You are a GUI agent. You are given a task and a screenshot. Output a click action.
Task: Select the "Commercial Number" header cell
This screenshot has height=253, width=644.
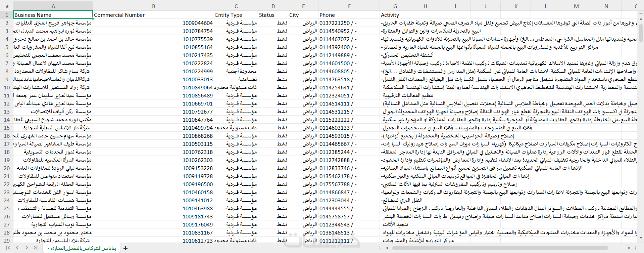click(x=154, y=15)
